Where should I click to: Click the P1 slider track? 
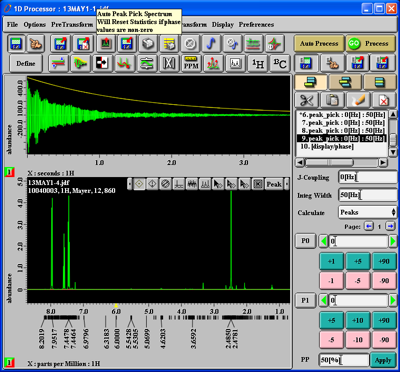(358, 301)
